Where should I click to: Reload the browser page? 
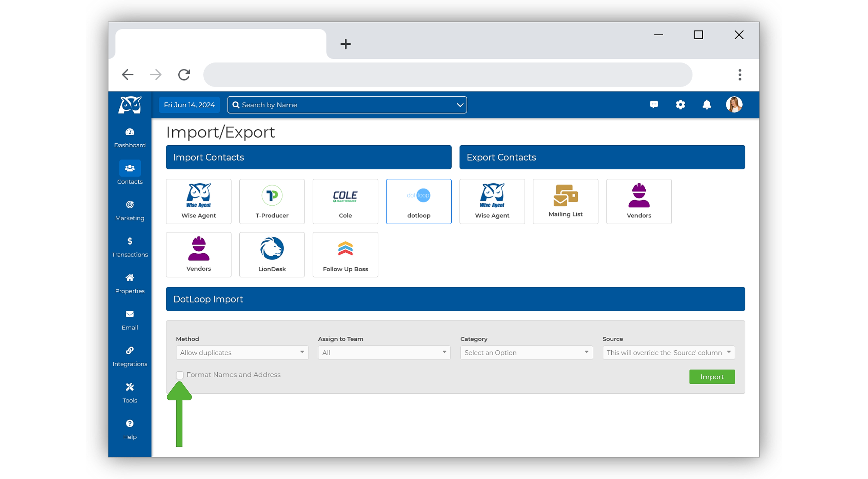click(184, 75)
